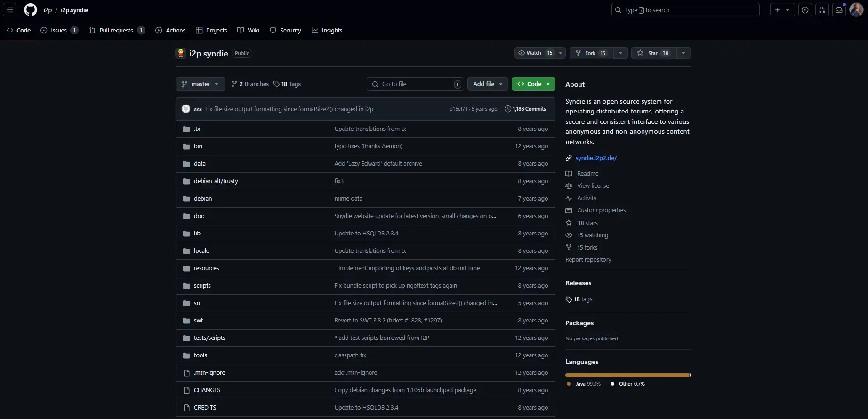Image resolution: width=868 pixels, height=419 pixels.
Task: Open the issues shortcut icon in header
Action: coord(805,10)
